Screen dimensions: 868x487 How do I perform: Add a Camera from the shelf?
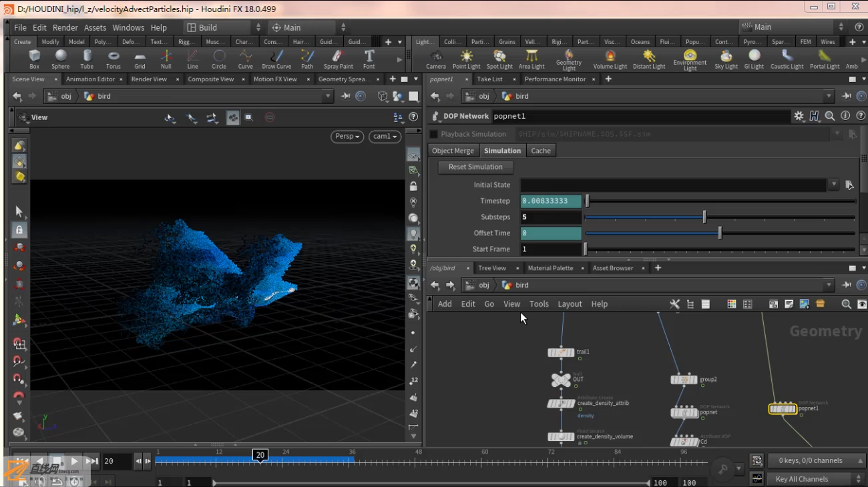436,59
